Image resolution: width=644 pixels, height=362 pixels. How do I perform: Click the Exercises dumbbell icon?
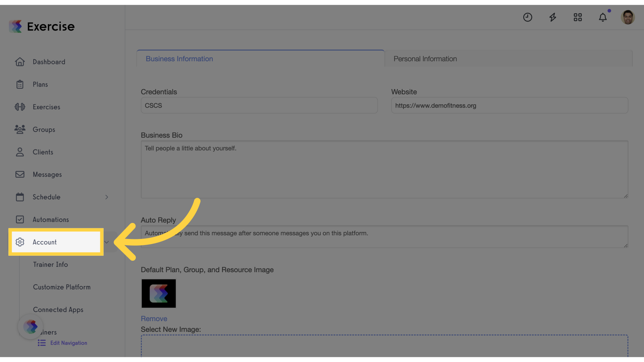click(20, 107)
